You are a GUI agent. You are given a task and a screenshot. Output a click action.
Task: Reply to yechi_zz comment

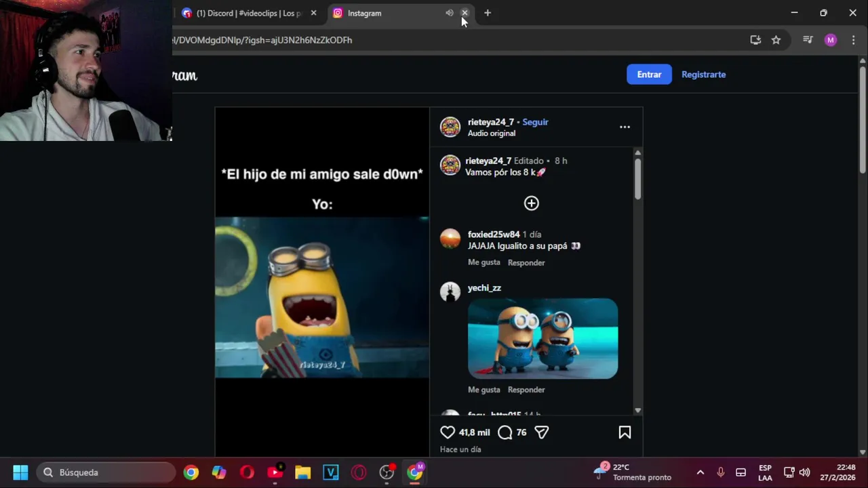[x=526, y=390]
